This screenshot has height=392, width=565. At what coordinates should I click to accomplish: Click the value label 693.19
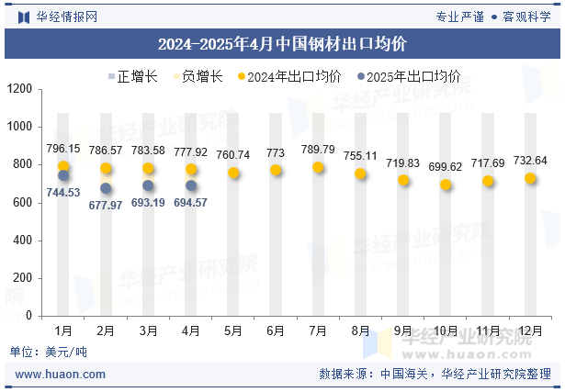coord(148,203)
